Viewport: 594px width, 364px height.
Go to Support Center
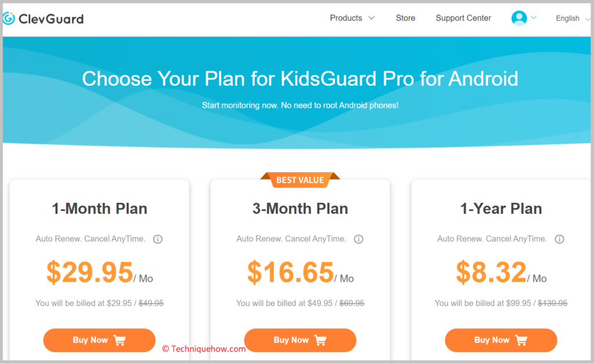coord(463,18)
